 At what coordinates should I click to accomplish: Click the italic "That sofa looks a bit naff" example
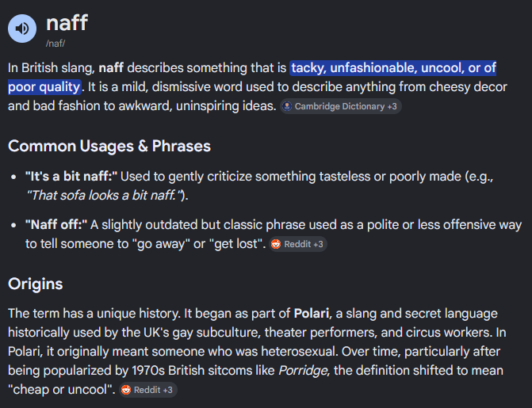click(x=104, y=196)
